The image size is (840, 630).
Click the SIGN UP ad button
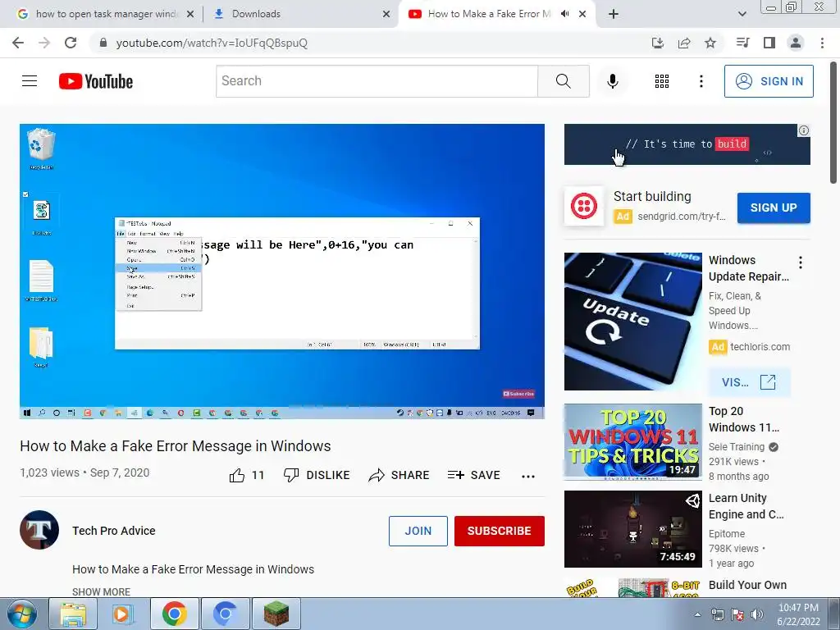(x=774, y=208)
